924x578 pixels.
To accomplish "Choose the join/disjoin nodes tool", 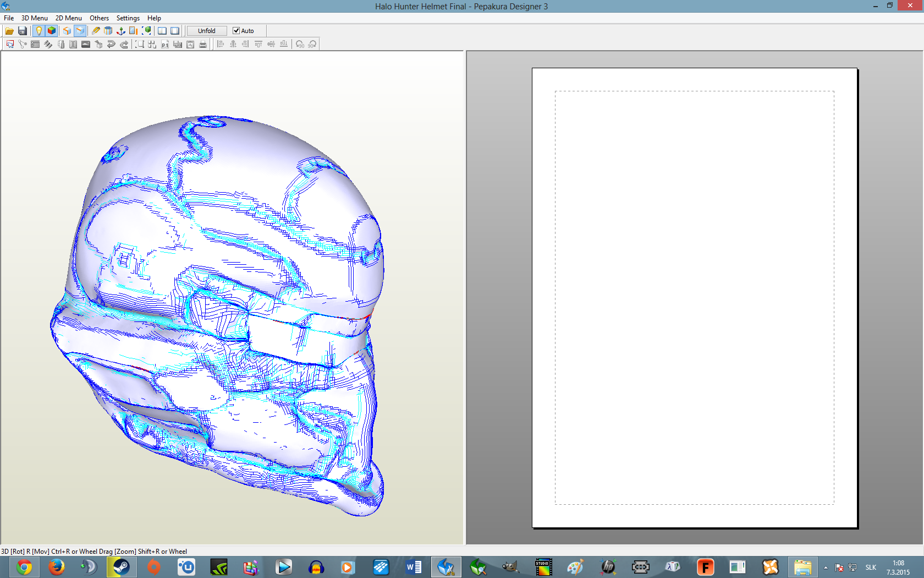I will [x=23, y=45].
